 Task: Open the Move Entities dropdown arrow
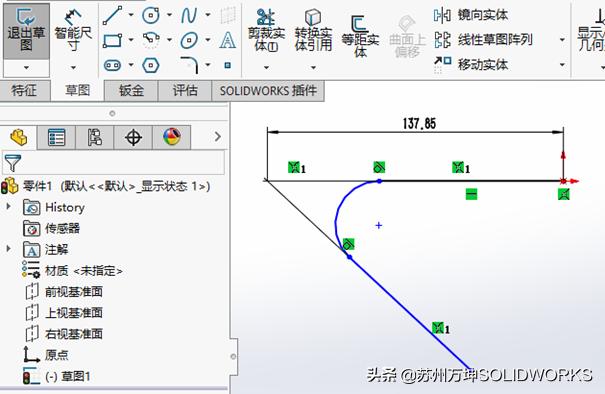(562, 64)
